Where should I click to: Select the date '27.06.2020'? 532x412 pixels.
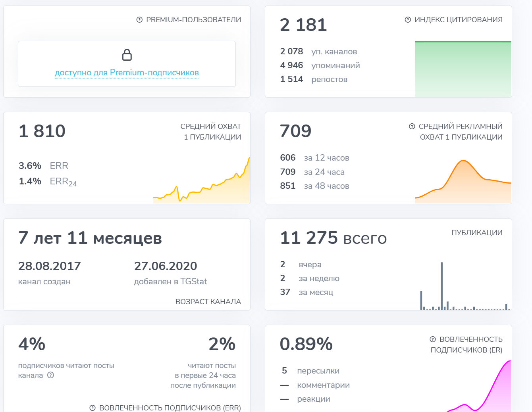click(x=166, y=266)
